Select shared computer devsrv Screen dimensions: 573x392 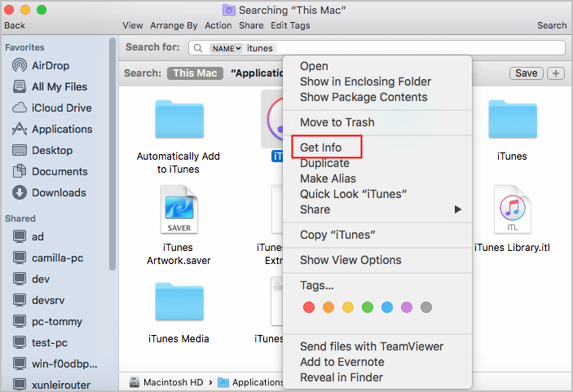[x=38, y=300]
